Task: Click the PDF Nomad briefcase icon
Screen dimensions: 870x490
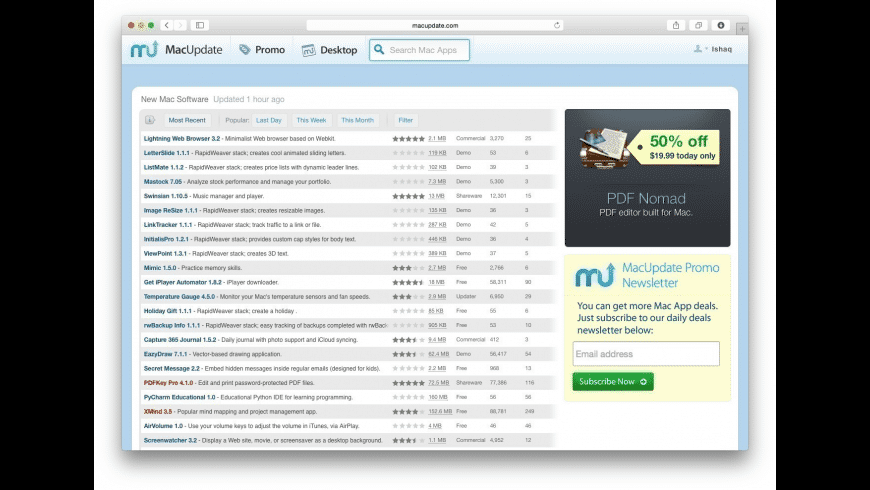Action: [605, 148]
